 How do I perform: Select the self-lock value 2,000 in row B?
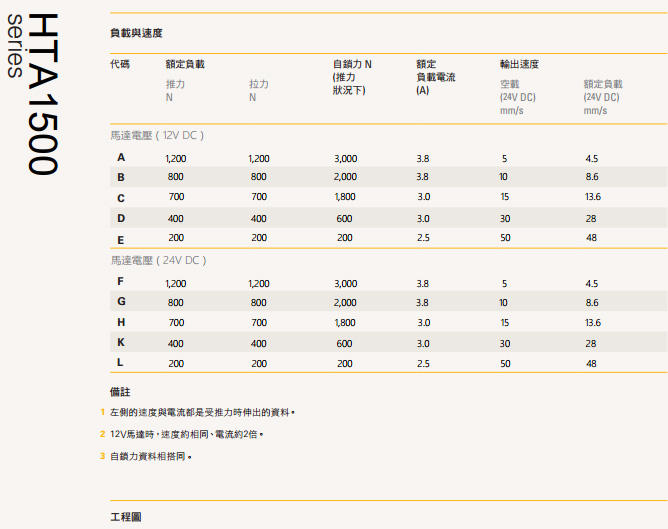[346, 177]
